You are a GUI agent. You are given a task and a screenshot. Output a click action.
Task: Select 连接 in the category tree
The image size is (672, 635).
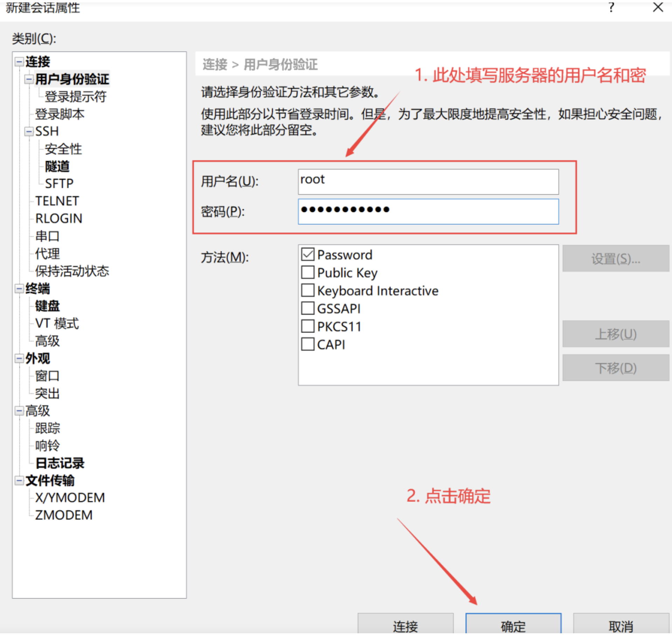pyautogui.click(x=38, y=62)
